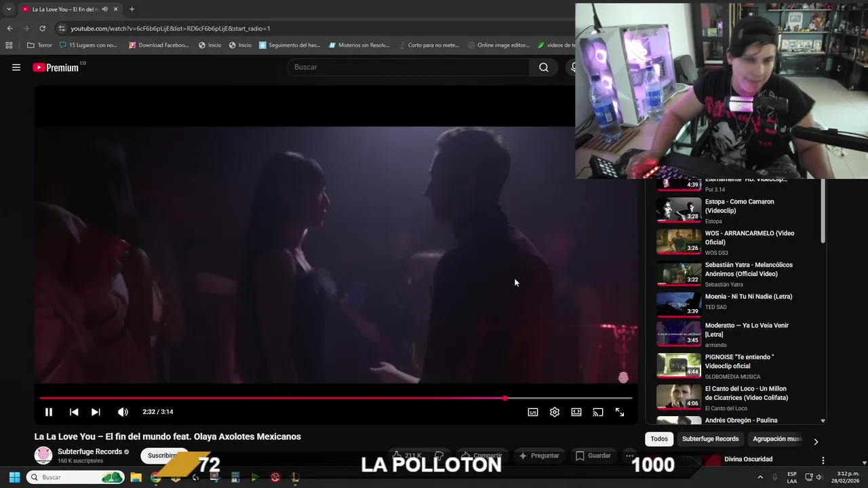Enter fullscreen video mode
Screen dimensions: 868x488
[x=620, y=412]
